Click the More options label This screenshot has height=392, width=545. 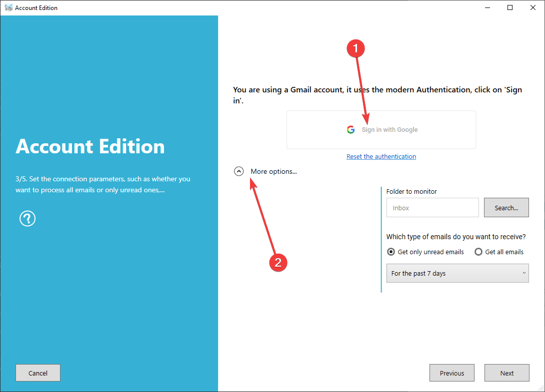click(273, 171)
